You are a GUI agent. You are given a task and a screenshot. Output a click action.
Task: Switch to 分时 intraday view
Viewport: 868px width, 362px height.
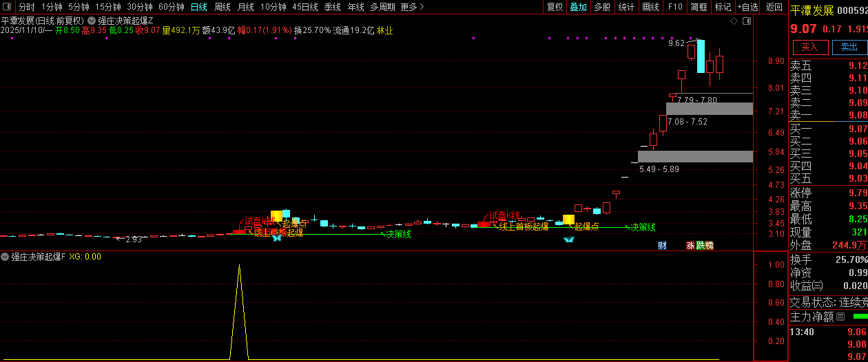26,7
